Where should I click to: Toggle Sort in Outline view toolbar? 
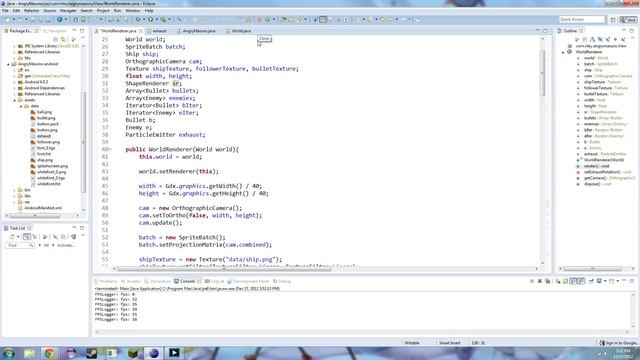[x=592, y=40]
